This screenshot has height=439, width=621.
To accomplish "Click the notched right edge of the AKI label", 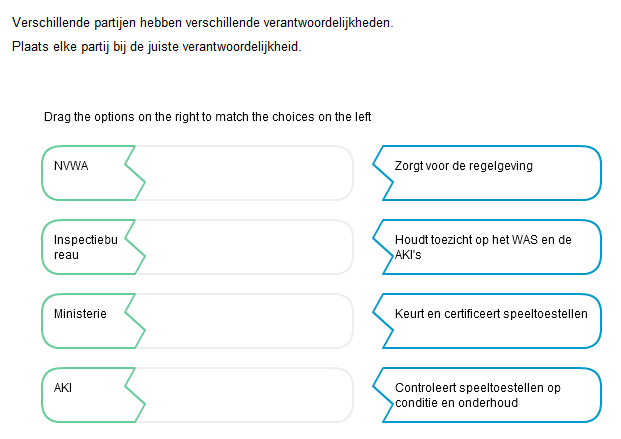I will 136,395.
